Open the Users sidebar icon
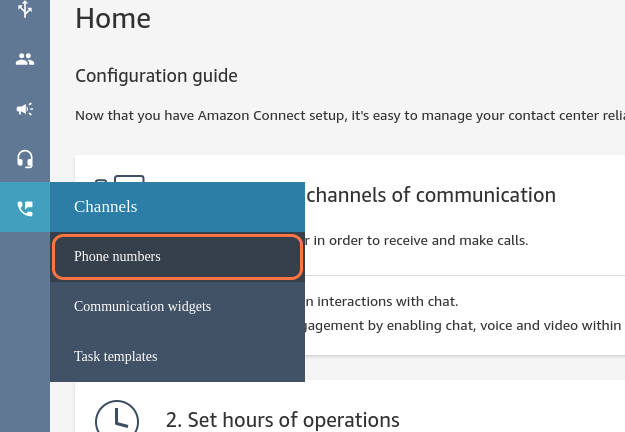This screenshot has width=625, height=432. click(25, 59)
